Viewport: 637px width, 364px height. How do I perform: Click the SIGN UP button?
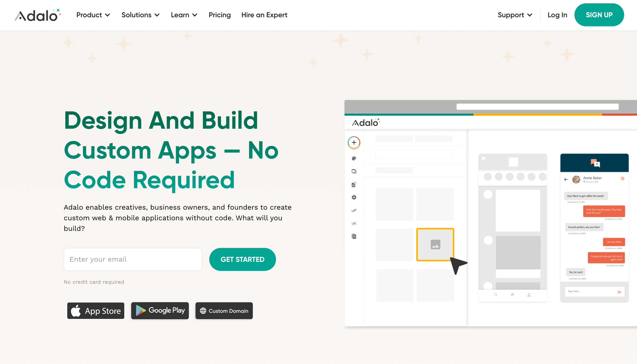tap(599, 15)
